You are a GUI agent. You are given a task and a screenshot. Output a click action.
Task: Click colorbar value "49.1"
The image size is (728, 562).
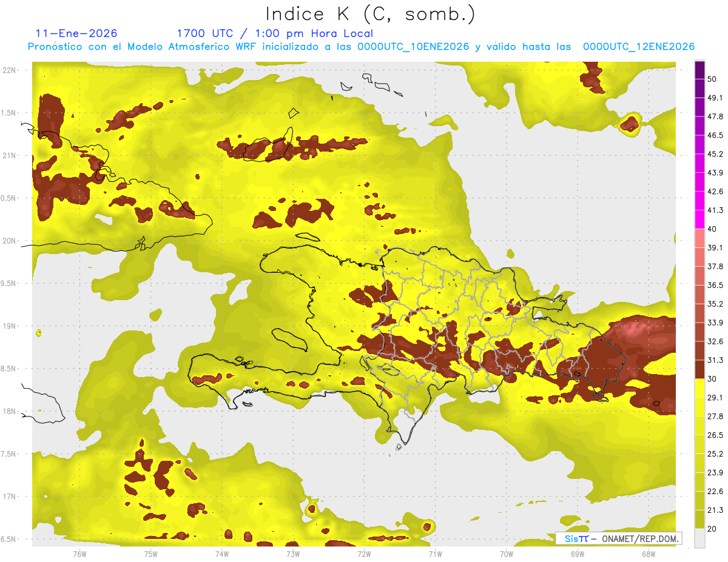coord(715,98)
